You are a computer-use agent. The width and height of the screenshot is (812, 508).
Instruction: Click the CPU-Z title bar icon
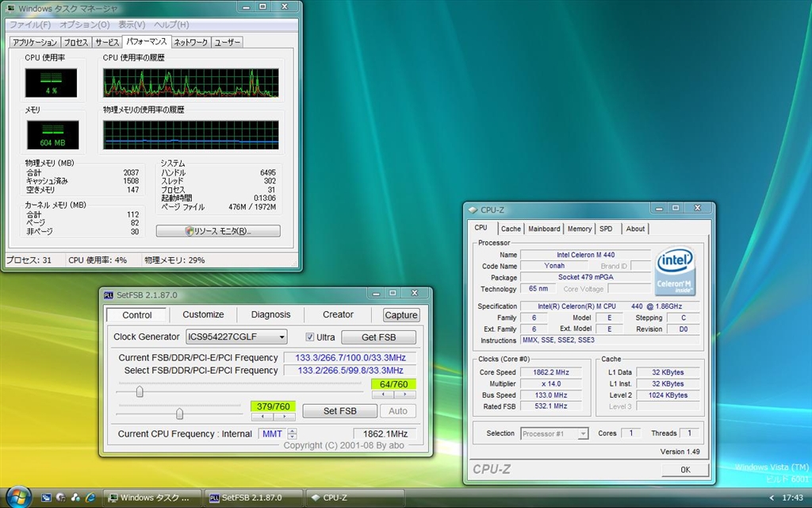tap(473, 210)
